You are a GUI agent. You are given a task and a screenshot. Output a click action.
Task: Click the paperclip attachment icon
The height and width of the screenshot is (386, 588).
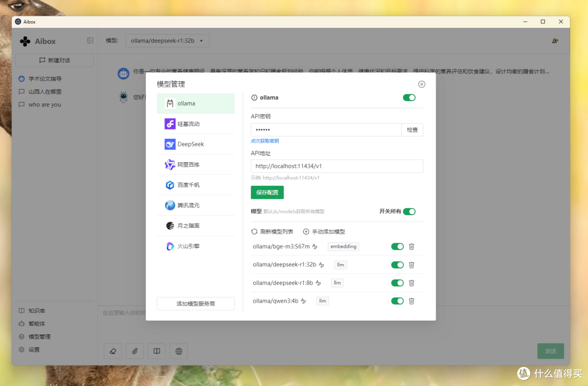click(x=134, y=351)
